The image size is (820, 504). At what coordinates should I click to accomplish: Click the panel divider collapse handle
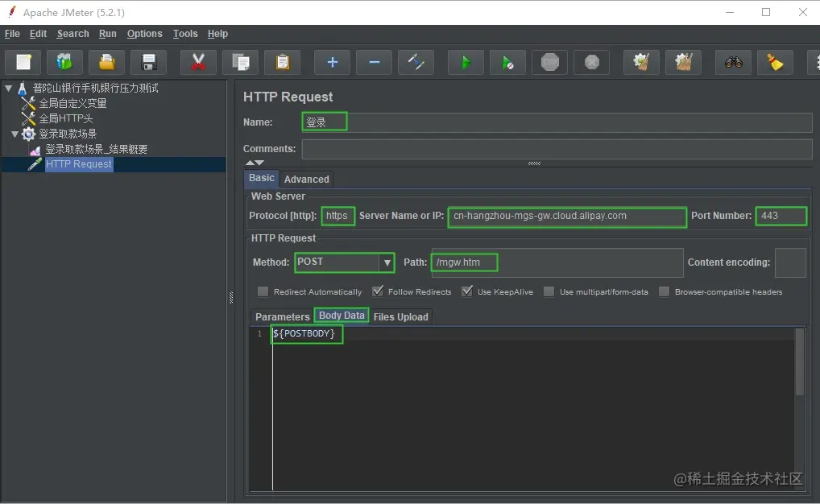coord(231,297)
